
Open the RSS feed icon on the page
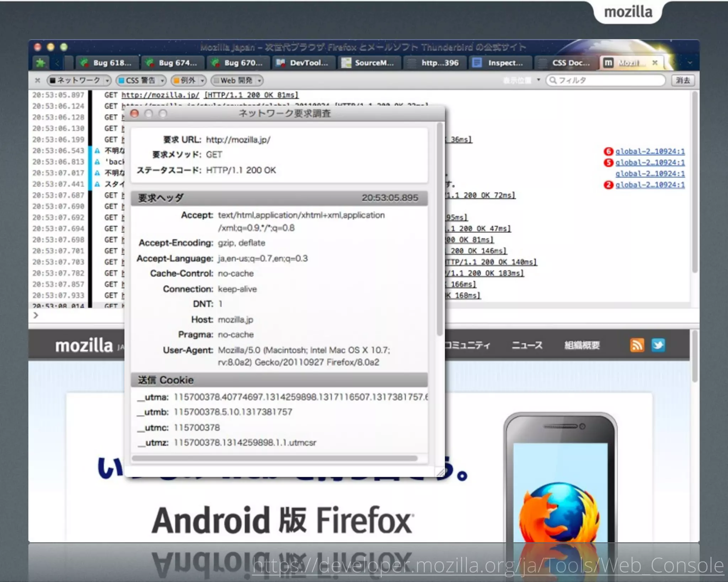[637, 345]
